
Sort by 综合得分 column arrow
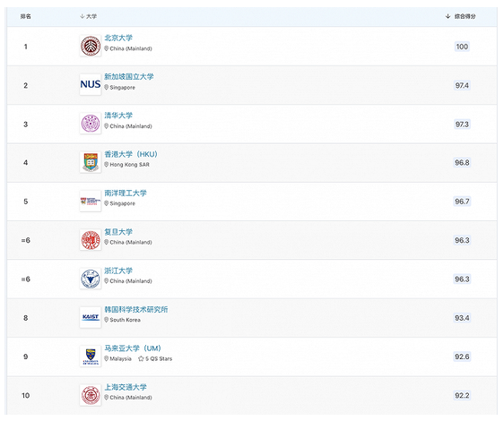pos(448,16)
